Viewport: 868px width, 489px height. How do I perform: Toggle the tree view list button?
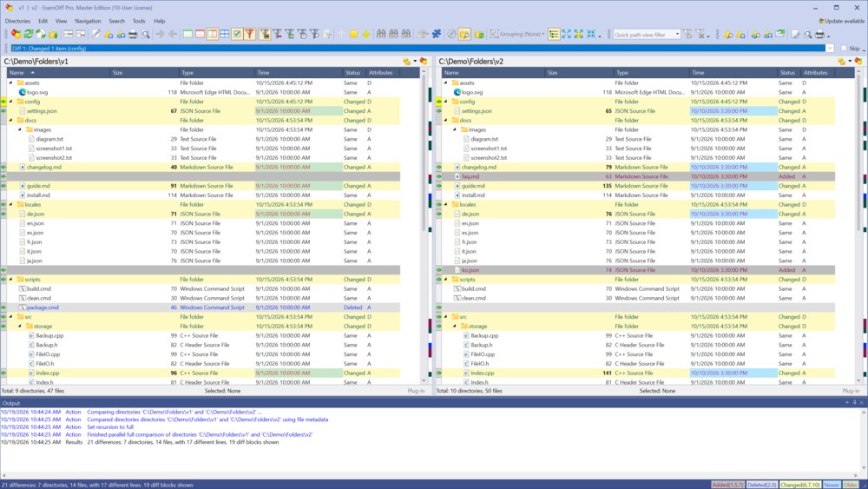point(554,35)
